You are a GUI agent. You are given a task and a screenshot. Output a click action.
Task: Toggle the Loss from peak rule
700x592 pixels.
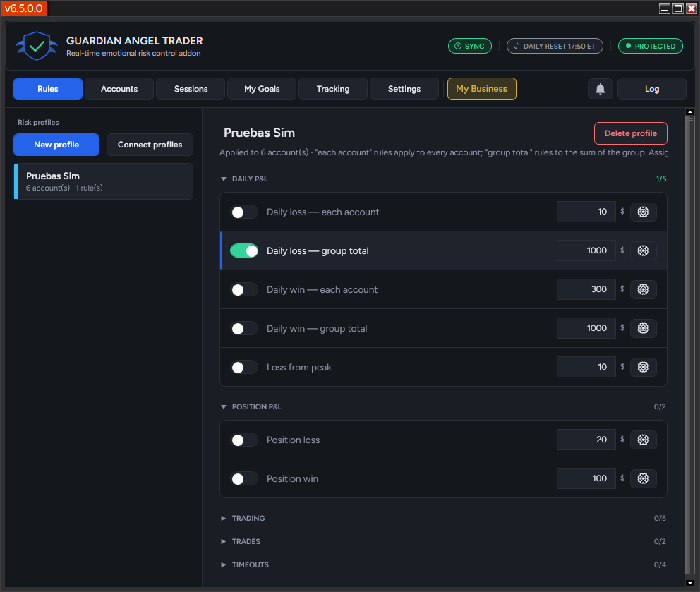click(243, 368)
